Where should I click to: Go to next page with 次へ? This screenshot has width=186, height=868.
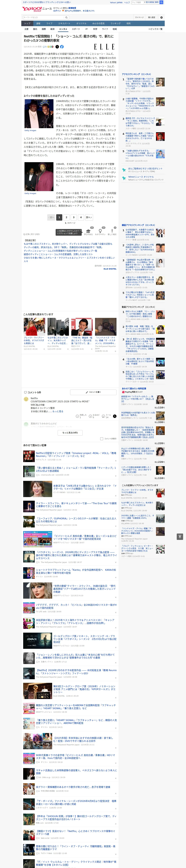(89, 217)
